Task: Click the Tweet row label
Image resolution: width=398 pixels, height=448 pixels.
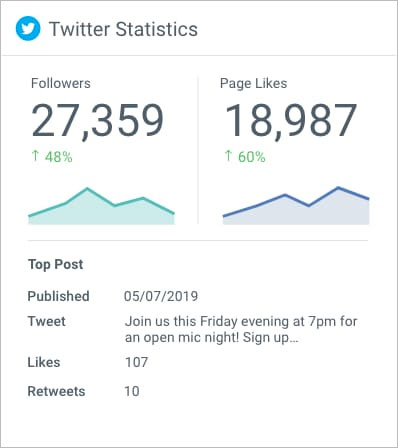Action: pos(47,321)
